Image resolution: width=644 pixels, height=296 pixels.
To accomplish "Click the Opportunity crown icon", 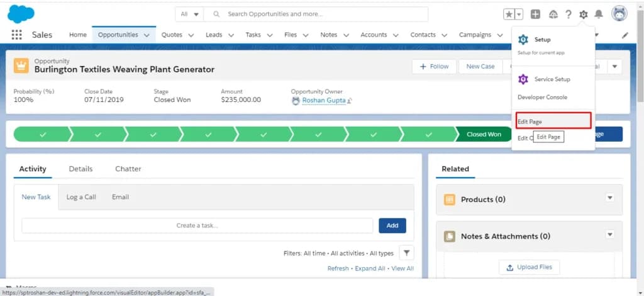I will 21,65.
